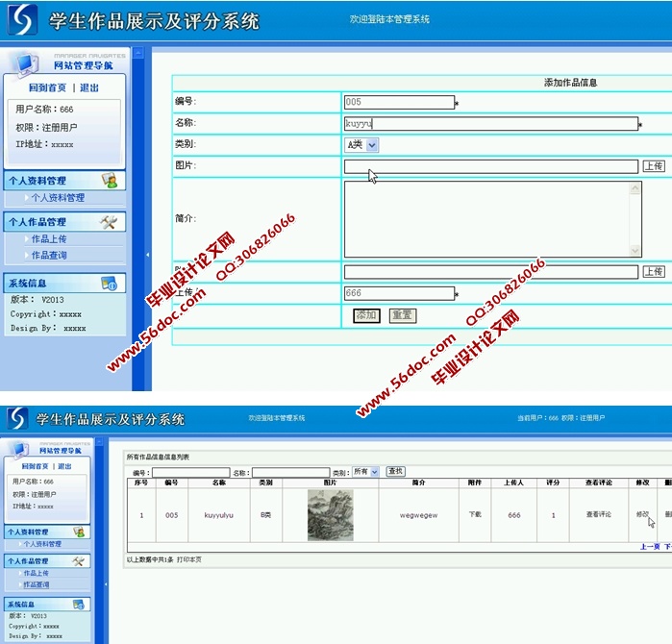Screen dimensions: 672x644
Task: Click the info icon beside 系统信息 on the work list page
Action: 79,605
